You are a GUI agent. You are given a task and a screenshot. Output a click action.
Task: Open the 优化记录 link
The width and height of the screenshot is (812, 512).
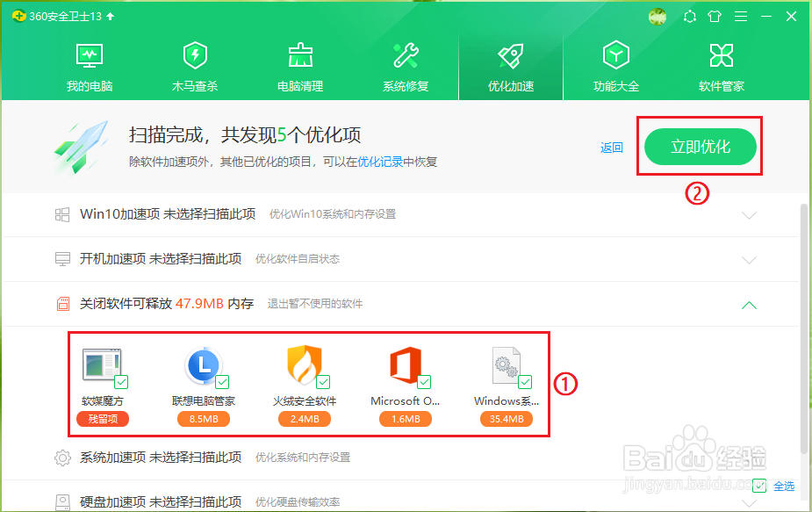point(380,162)
